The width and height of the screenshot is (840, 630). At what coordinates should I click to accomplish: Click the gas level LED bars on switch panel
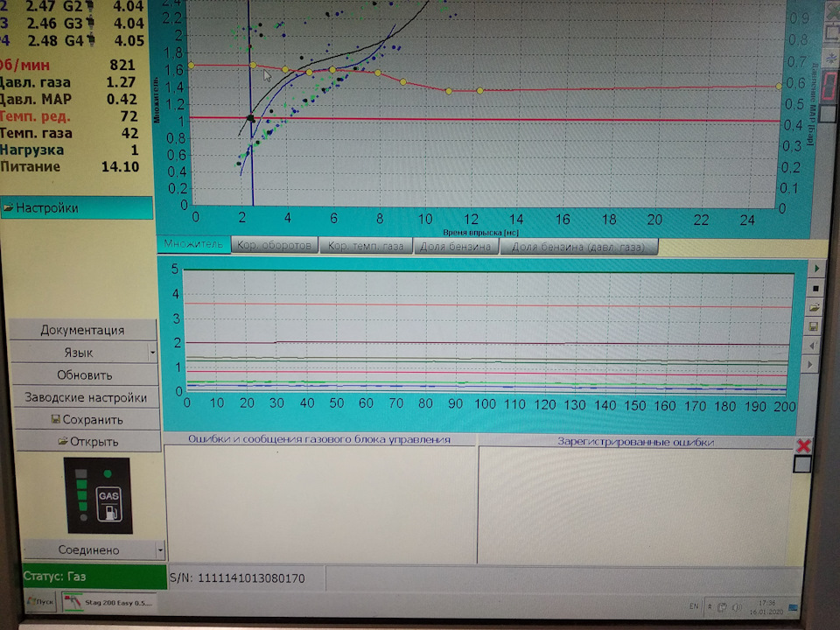81,495
